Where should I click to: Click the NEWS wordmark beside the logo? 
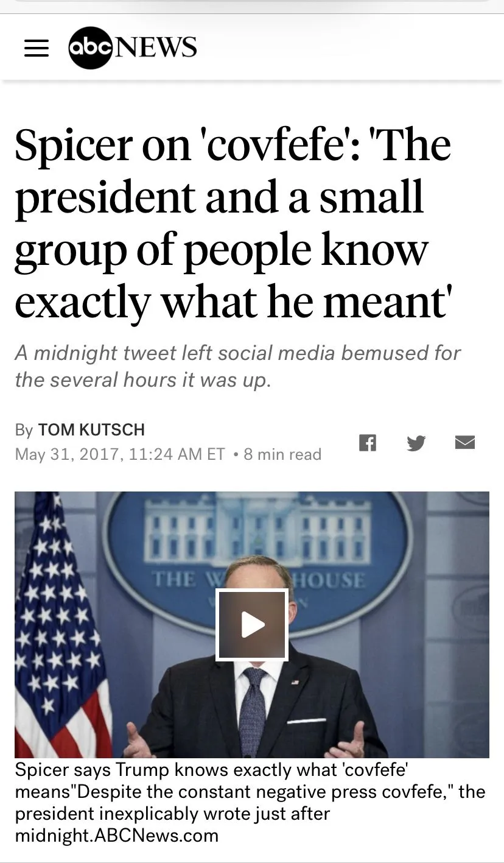pos(156,48)
